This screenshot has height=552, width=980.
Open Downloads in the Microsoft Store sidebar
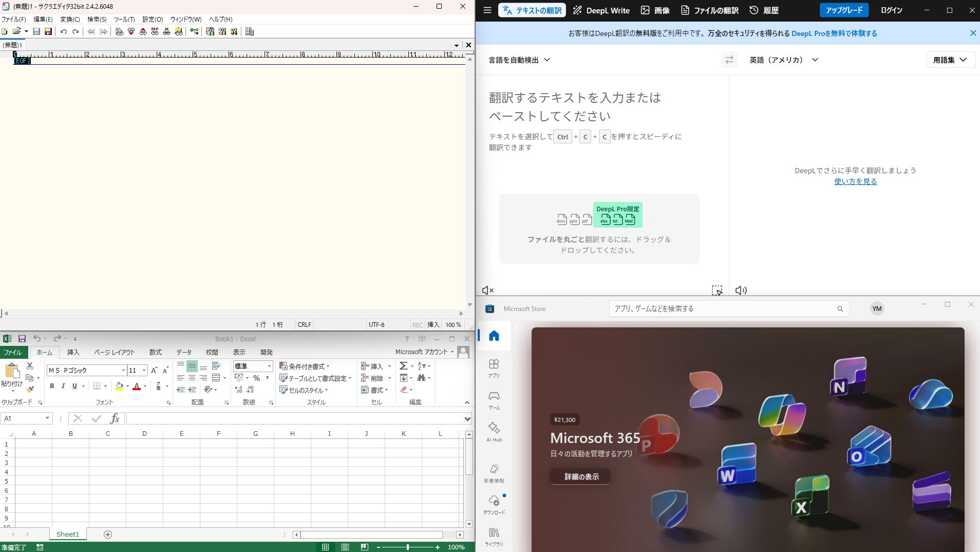494,504
